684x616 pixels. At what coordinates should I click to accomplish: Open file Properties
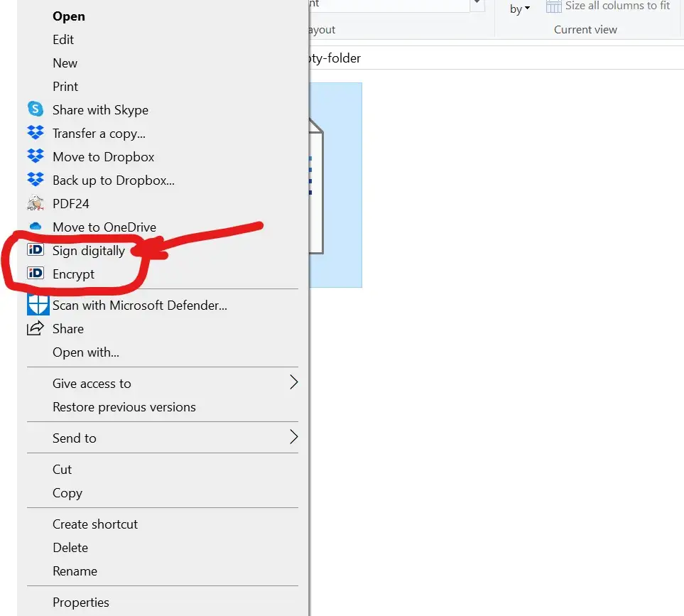pyautogui.click(x=81, y=602)
